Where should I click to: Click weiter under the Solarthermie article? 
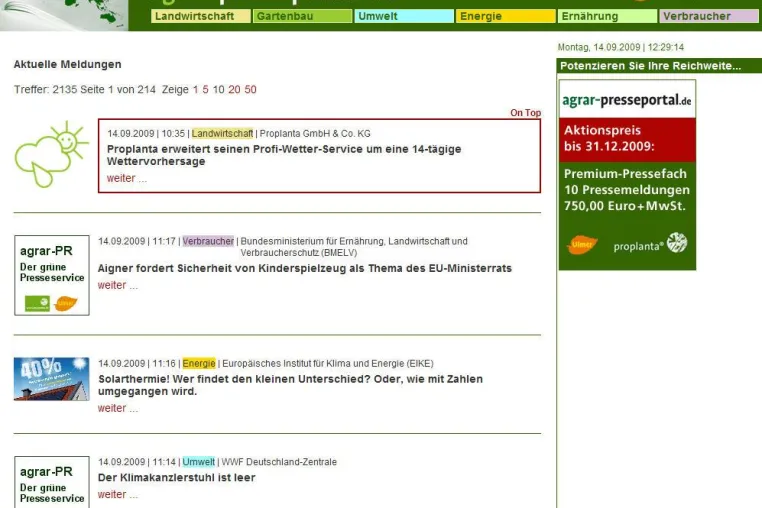click(118, 408)
